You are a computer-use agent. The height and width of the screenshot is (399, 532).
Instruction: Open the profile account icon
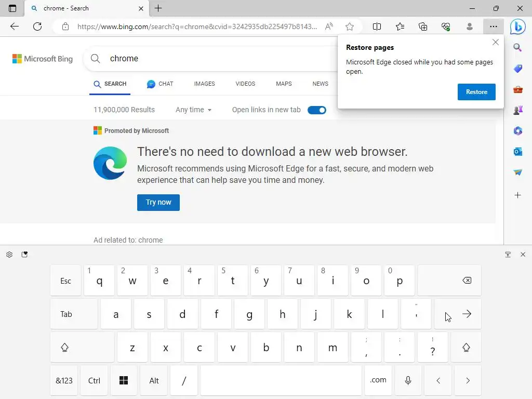point(470,26)
